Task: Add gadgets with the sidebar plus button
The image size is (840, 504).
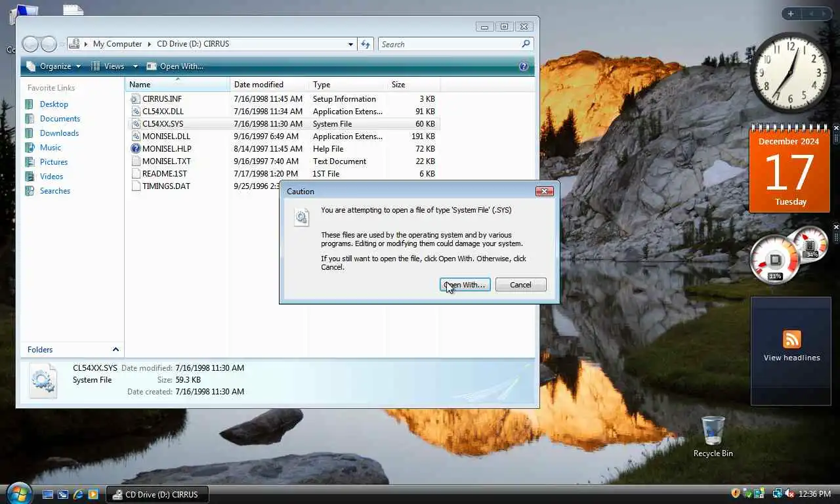Action: click(791, 14)
